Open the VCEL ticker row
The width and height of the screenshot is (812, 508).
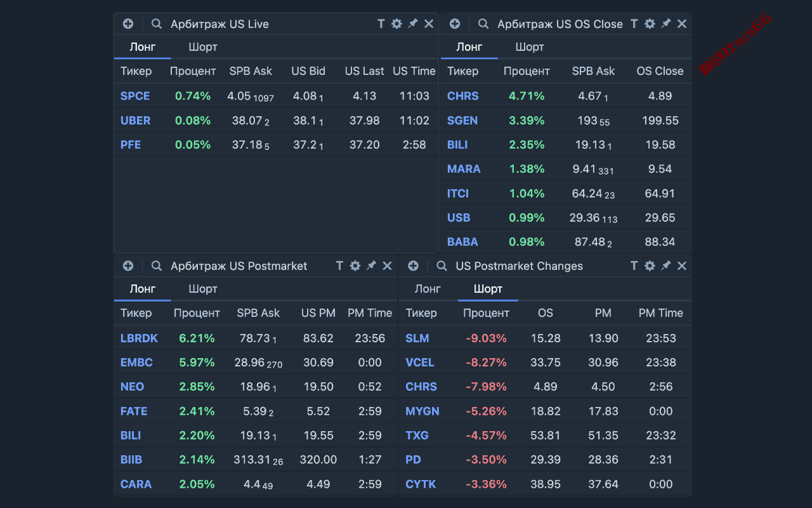pos(546,363)
